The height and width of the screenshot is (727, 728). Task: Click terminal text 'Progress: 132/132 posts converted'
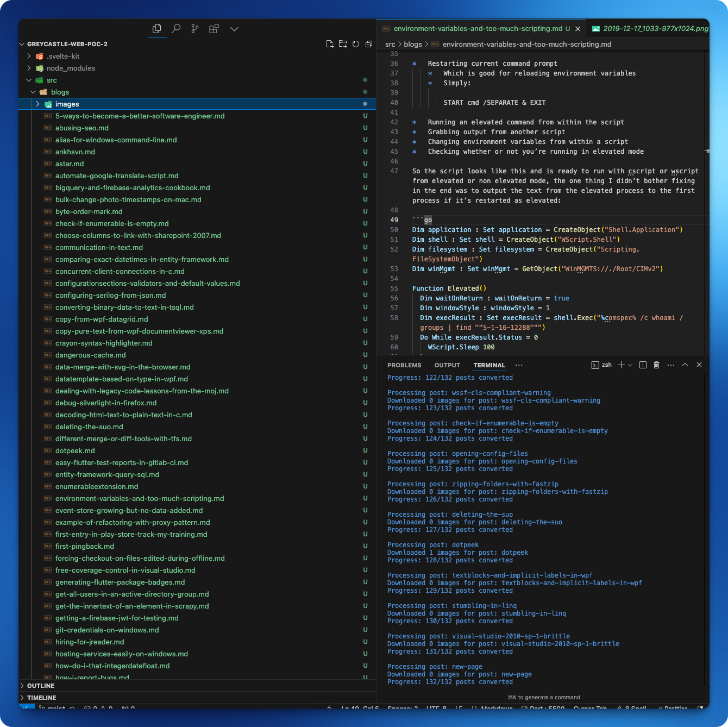[450, 682]
